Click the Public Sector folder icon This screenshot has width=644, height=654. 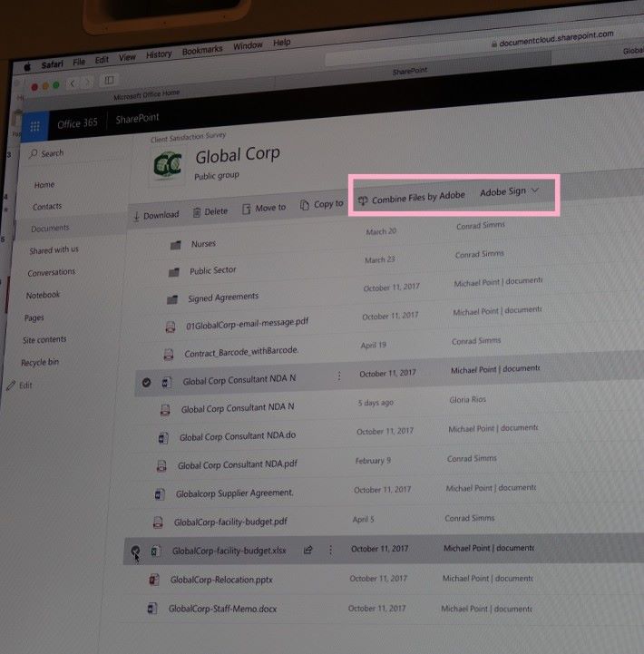click(x=174, y=272)
